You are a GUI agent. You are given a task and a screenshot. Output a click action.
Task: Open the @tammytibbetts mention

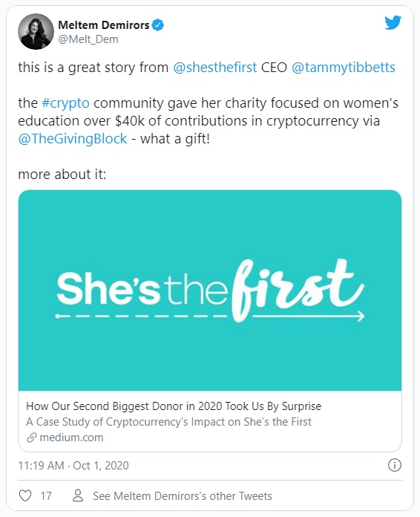344,68
